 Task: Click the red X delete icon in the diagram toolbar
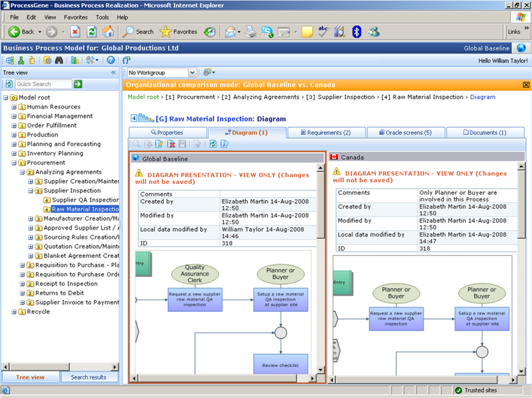click(x=171, y=144)
